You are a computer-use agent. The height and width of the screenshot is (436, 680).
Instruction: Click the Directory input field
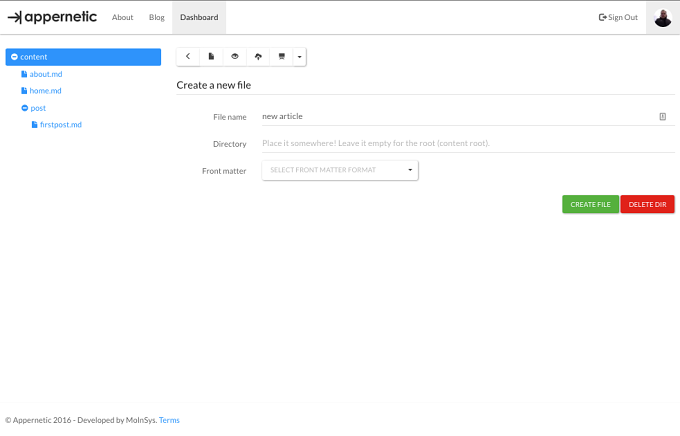point(468,144)
